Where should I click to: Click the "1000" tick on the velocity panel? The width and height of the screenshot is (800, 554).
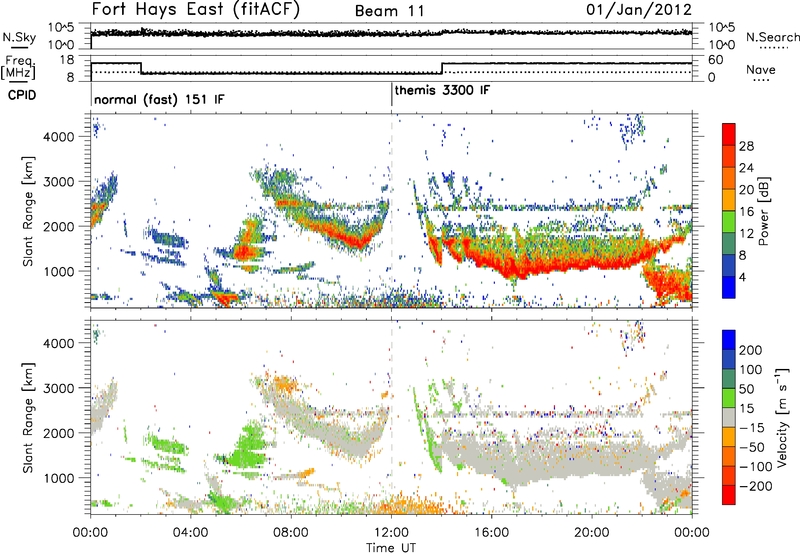coord(58,478)
